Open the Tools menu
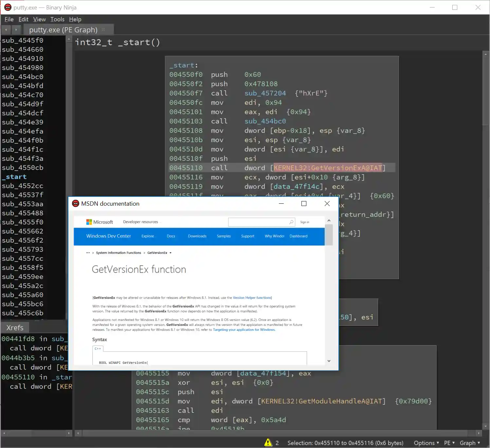The image size is (490, 448). pyautogui.click(x=57, y=19)
